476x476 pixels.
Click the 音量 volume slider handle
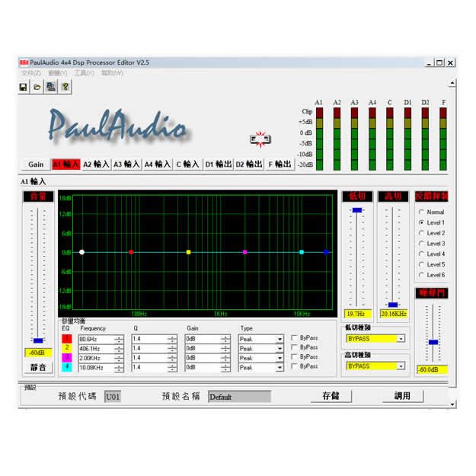[38, 340]
